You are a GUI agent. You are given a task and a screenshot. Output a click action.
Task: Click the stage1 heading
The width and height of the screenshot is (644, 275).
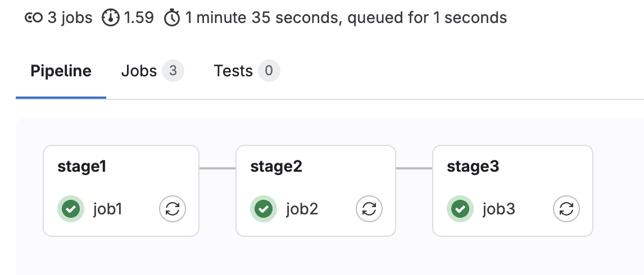pyautogui.click(x=82, y=167)
